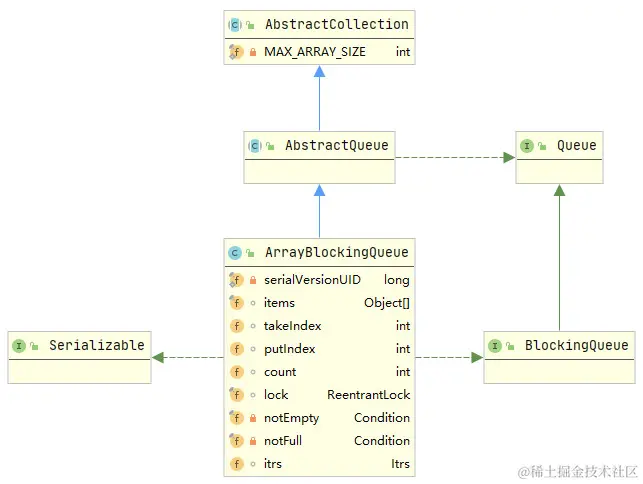Image resolution: width=643 pixels, height=484 pixels.
Task: Click the AbstractCollection class icon
Action: pos(235,25)
